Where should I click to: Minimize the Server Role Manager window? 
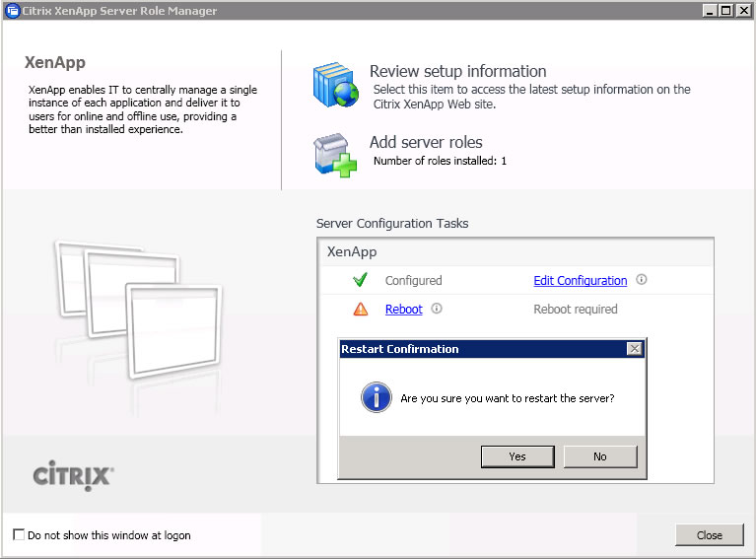[709, 11]
